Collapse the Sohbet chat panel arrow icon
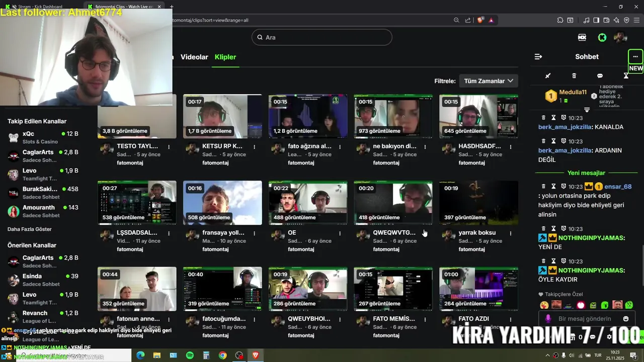The height and width of the screenshot is (362, 644). (x=538, y=57)
